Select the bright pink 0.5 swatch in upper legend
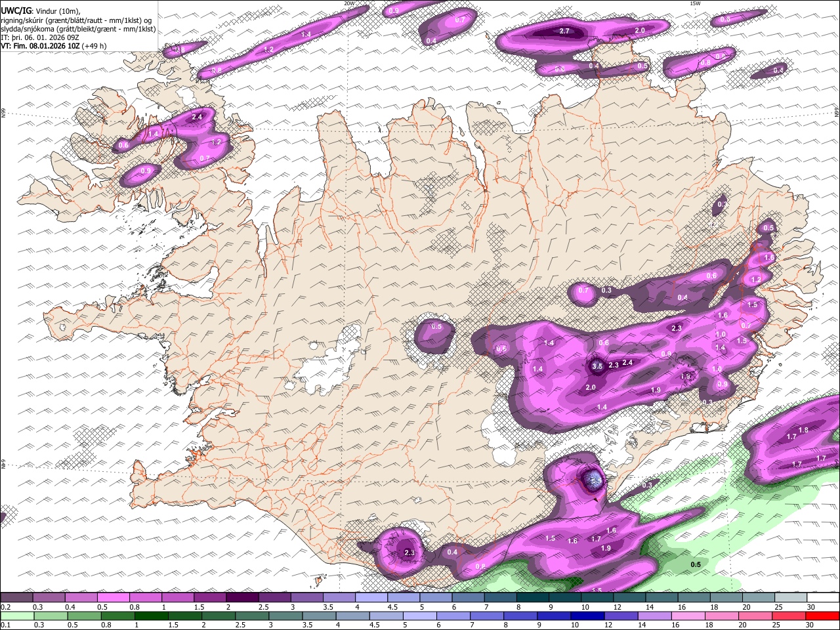The height and width of the screenshot is (630, 840). coord(113,598)
